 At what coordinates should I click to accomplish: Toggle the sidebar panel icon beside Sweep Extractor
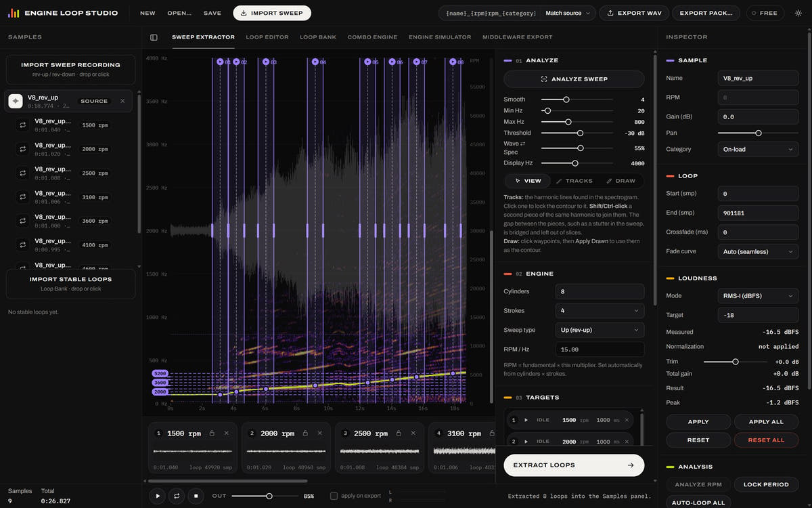154,37
